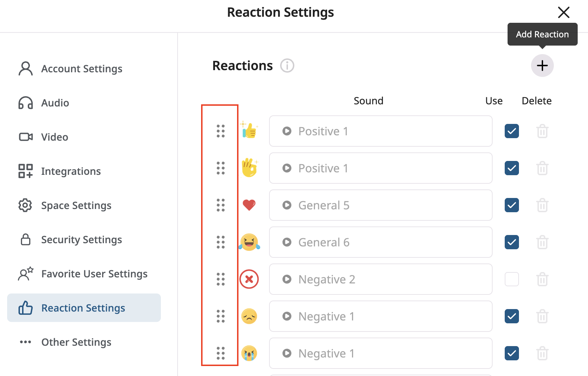588x376 pixels.
Task: Open Other Settings menu item
Action: 76,342
